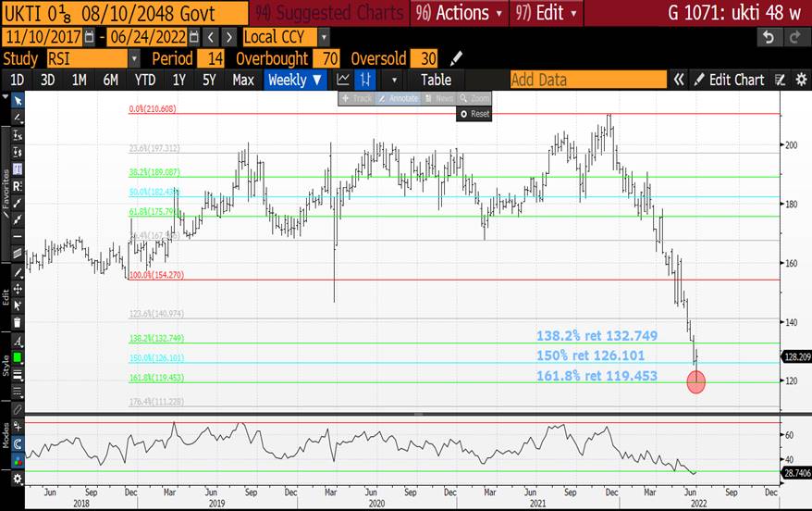Screen dimensions: 812x511
Task: Open the 94) Suggested Charts menu
Action: pyautogui.click(x=329, y=13)
